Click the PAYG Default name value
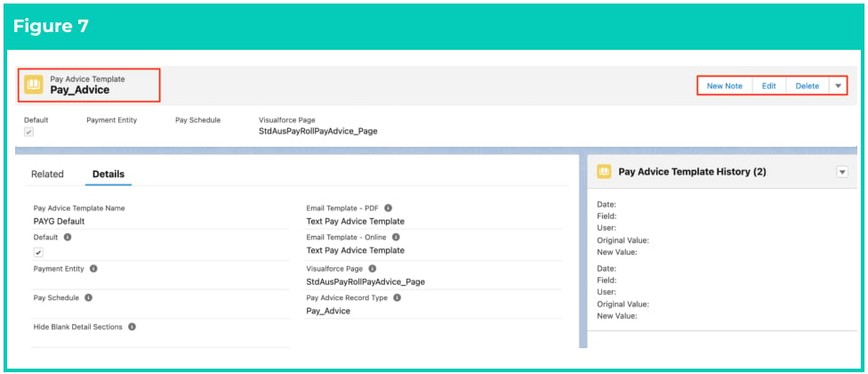Image resolution: width=868 pixels, height=374 pixels. [x=60, y=221]
